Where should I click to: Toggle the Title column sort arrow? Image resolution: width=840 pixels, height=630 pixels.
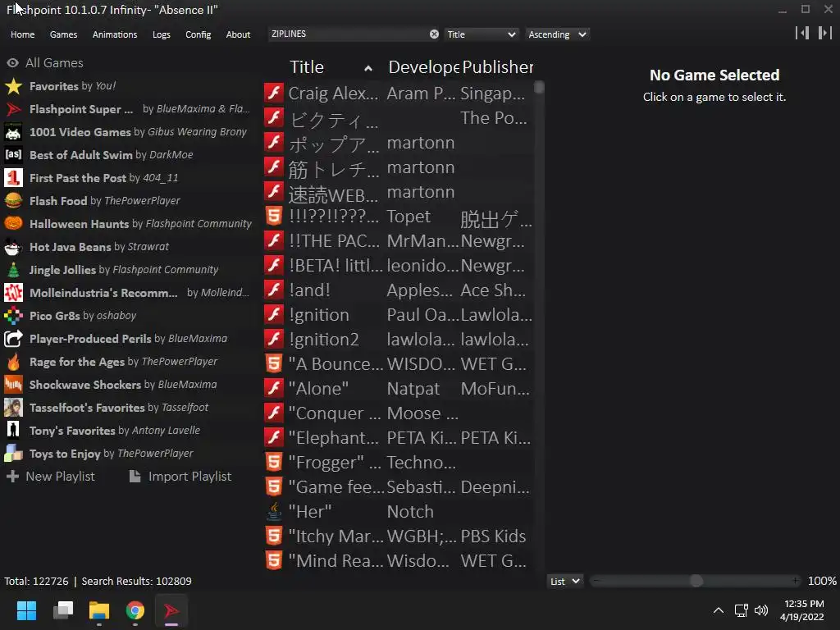click(x=368, y=68)
